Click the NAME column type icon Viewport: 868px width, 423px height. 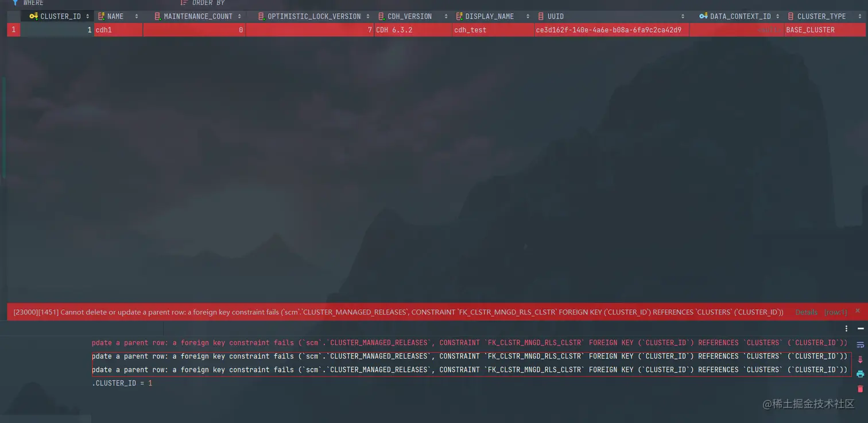[x=102, y=16]
